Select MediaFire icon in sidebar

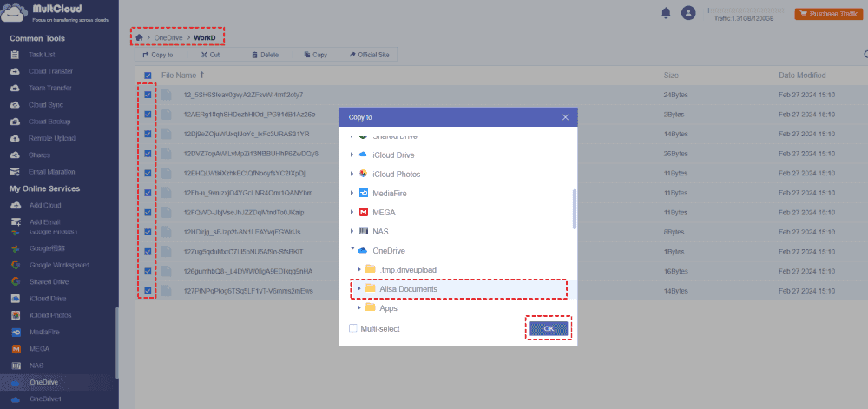click(16, 332)
